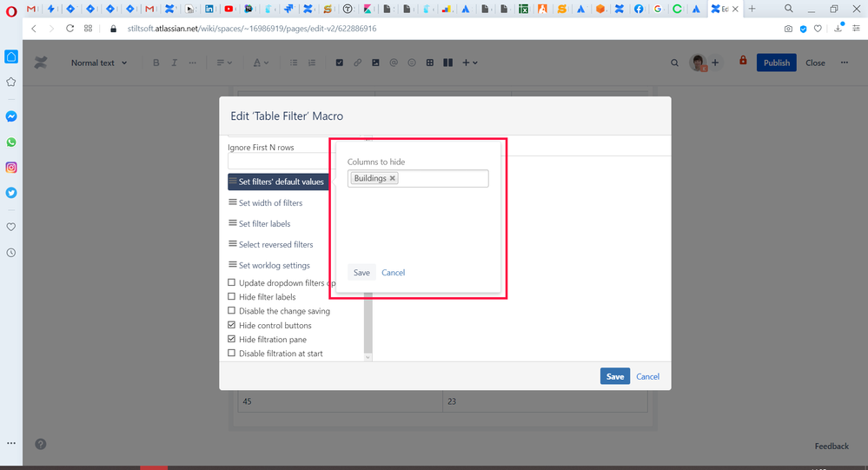Open page restrictions lock icon
This screenshot has height=470, width=868.
[743, 60]
